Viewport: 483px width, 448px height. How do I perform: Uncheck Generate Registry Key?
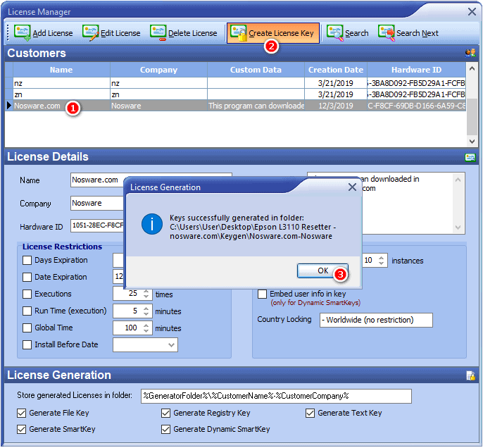pyautogui.click(x=165, y=413)
